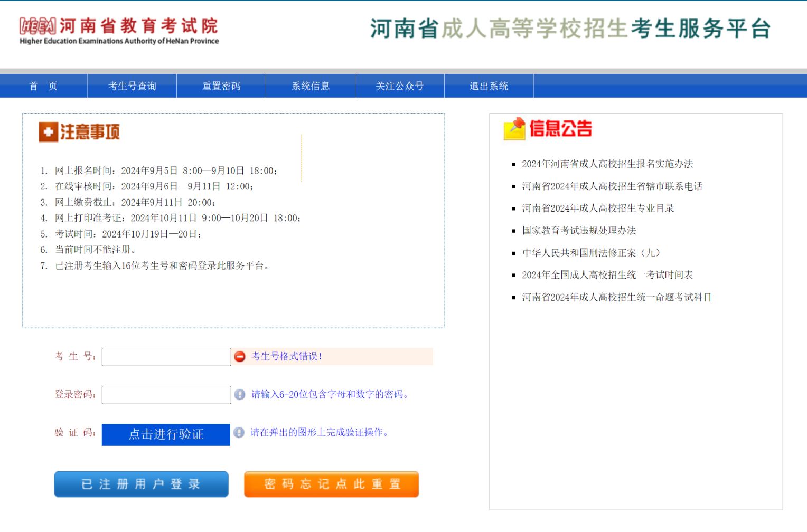Focus the 考生号 input field

click(x=166, y=357)
